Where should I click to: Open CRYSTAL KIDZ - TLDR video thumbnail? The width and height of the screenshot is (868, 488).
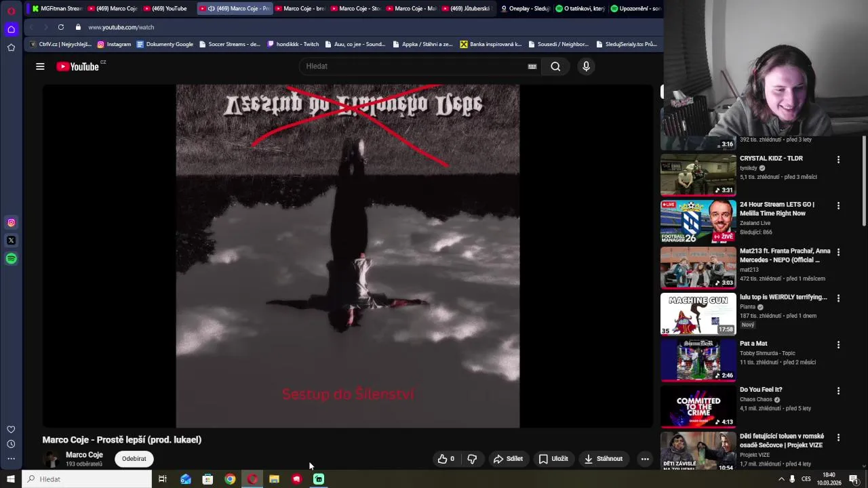pos(698,175)
